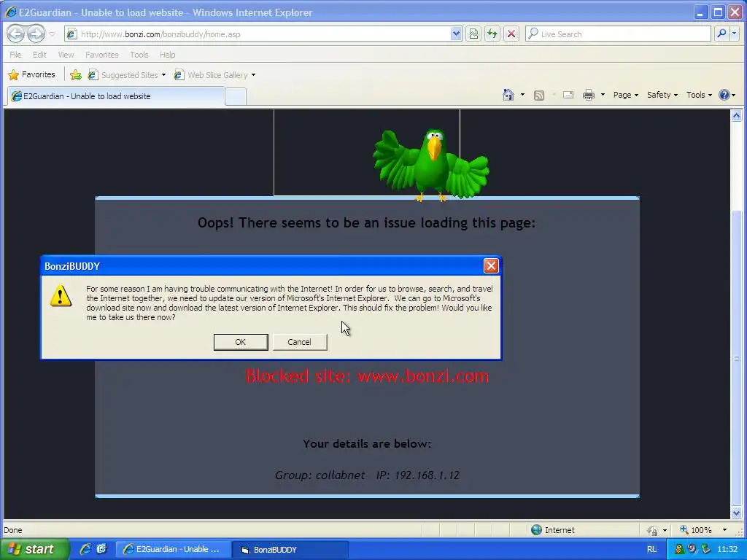Expand the Web Slice Gallery dropdown arrow
The width and height of the screenshot is (747, 560).
pos(253,75)
